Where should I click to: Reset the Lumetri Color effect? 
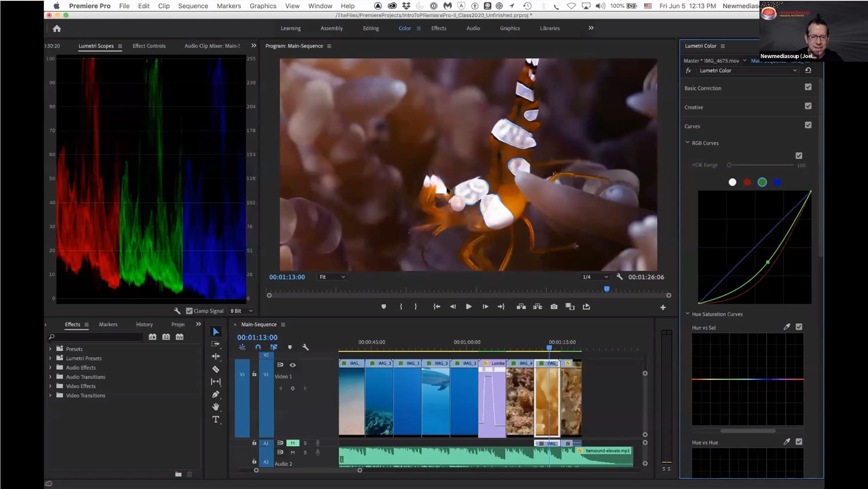pos(808,70)
